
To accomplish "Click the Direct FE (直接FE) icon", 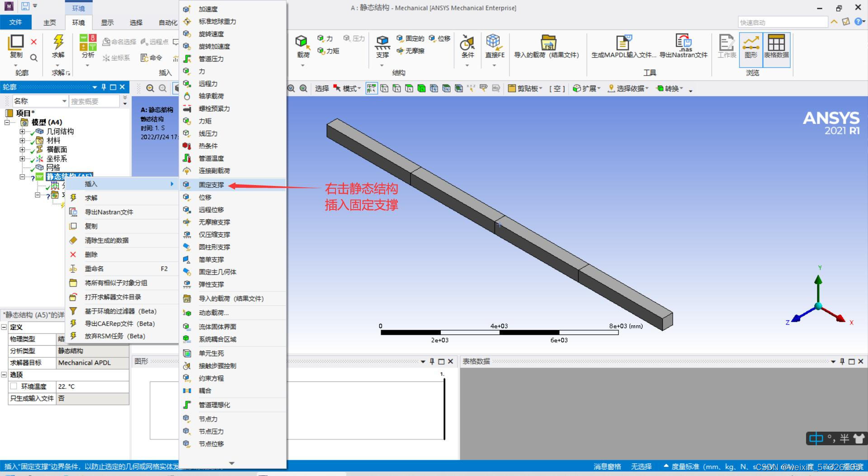I will (494, 43).
